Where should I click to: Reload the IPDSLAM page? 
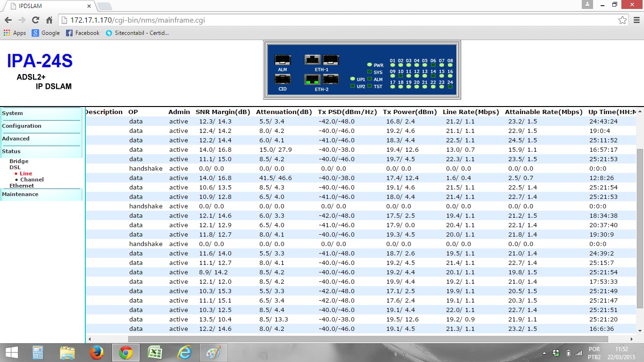[35, 20]
